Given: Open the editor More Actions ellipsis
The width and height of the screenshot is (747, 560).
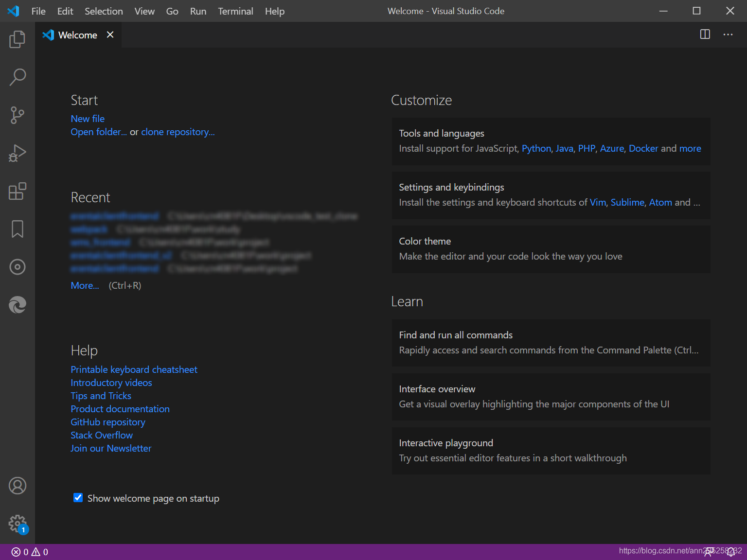Looking at the screenshot, I should pyautogui.click(x=728, y=35).
